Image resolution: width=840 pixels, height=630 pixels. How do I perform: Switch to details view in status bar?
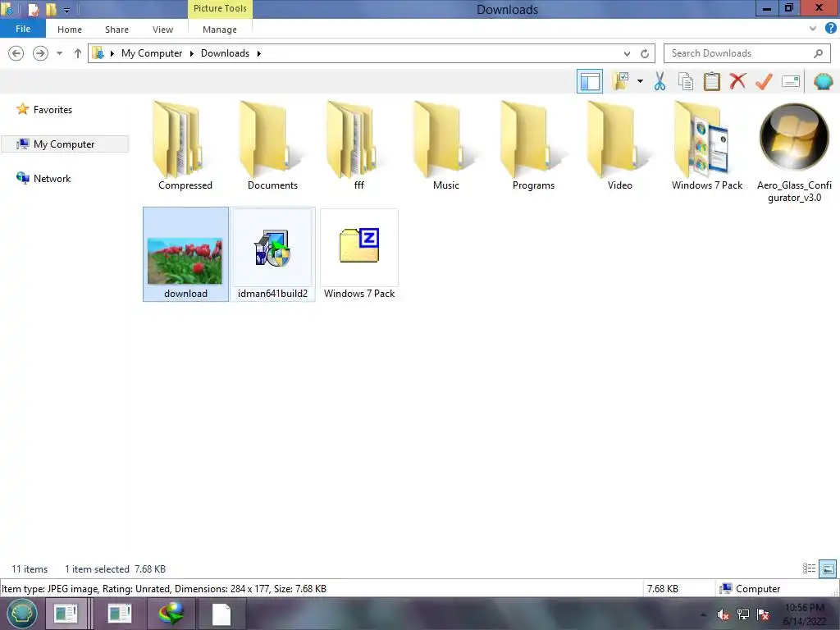[x=809, y=568]
